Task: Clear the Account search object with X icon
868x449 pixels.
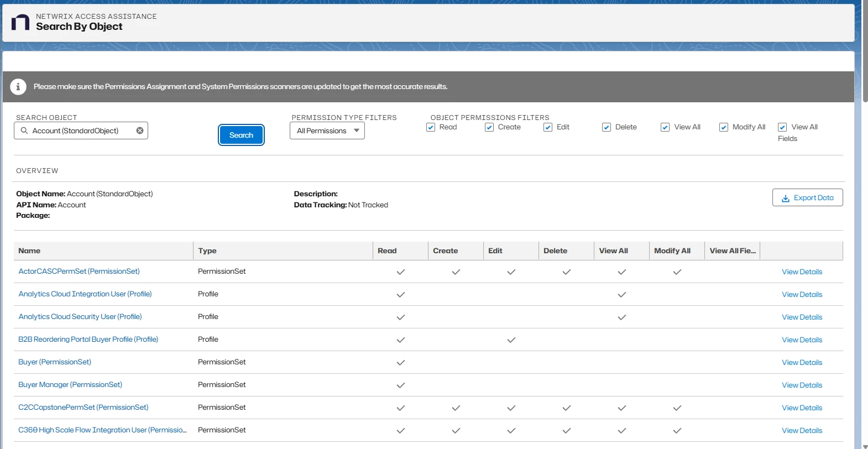Action: click(140, 130)
